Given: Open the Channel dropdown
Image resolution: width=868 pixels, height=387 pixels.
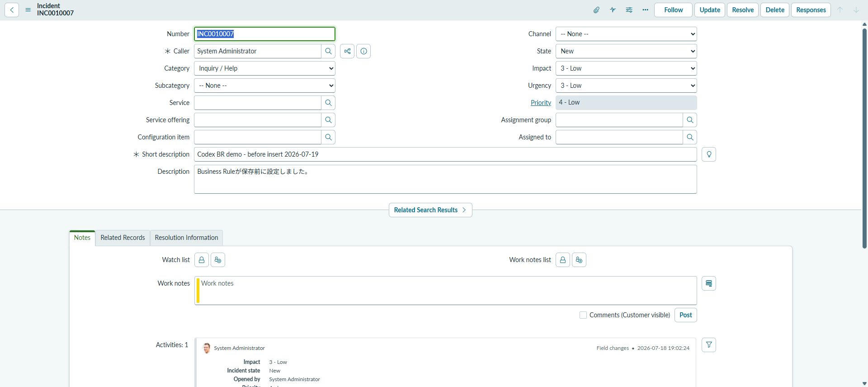Looking at the screenshot, I should pos(626,34).
